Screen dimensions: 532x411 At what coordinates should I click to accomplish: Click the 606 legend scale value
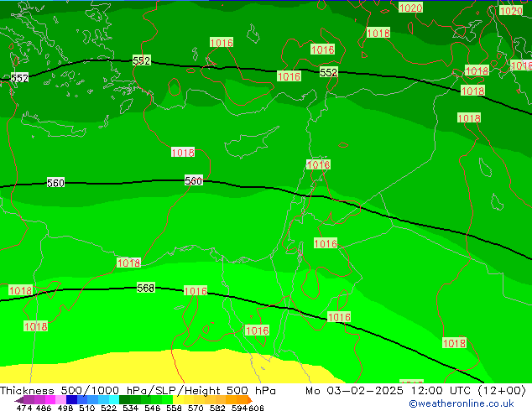pos(255,408)
